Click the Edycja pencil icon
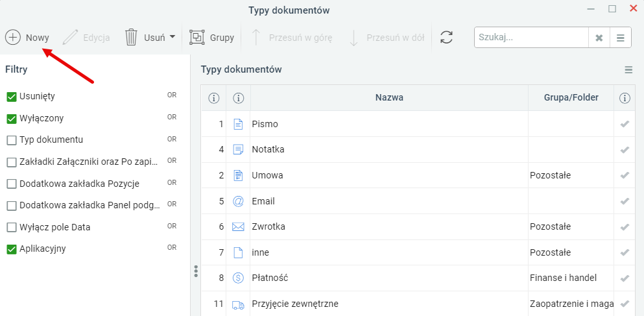 point(70,38)
